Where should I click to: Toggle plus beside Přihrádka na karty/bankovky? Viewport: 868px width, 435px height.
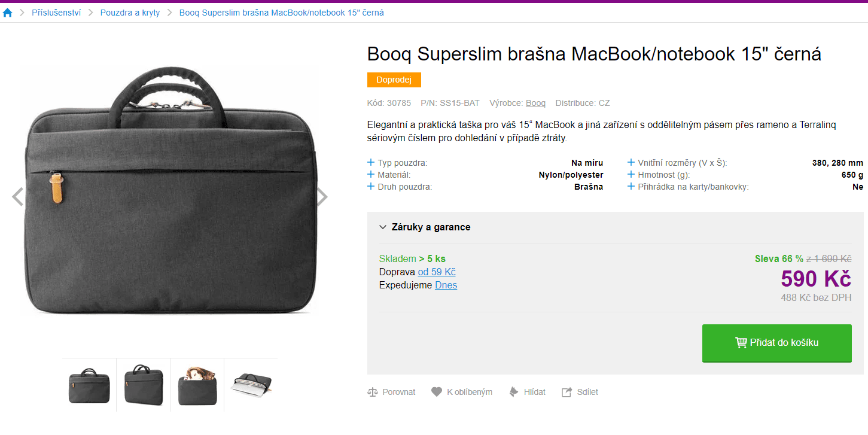[630, 186]
